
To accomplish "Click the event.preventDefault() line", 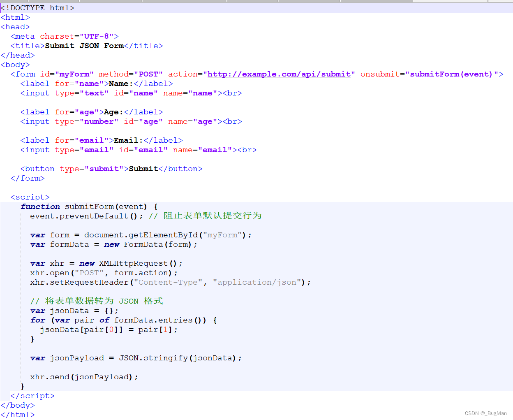I will (x=146, y=216).
